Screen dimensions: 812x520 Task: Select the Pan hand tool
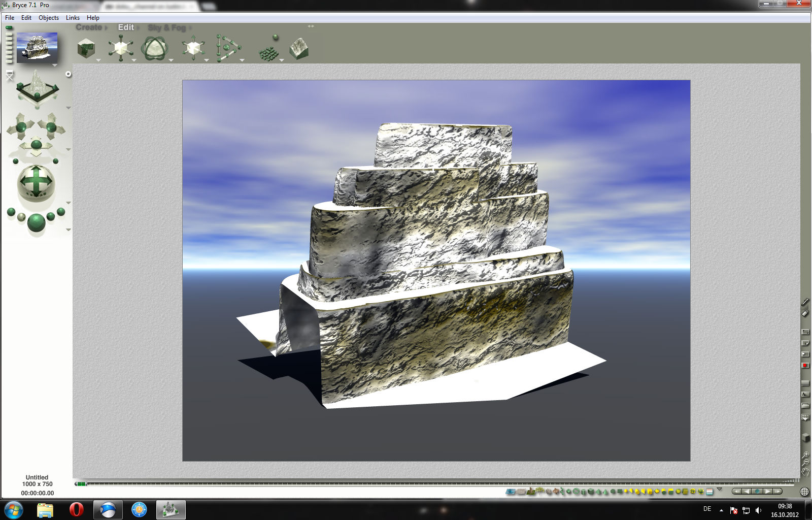coord(805,472)
